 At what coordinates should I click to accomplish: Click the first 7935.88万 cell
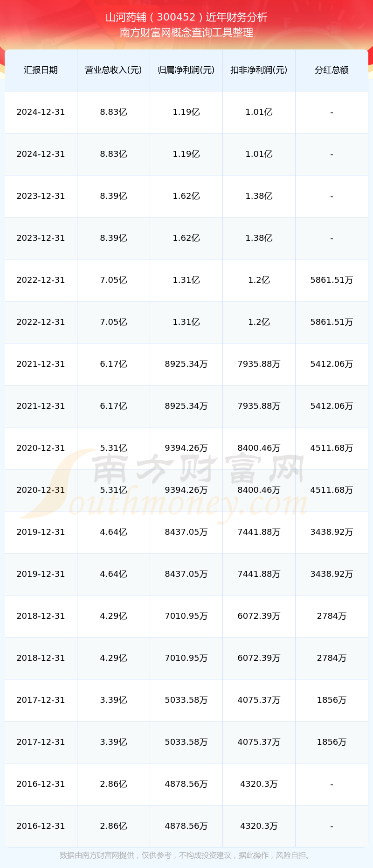(259, 364)
